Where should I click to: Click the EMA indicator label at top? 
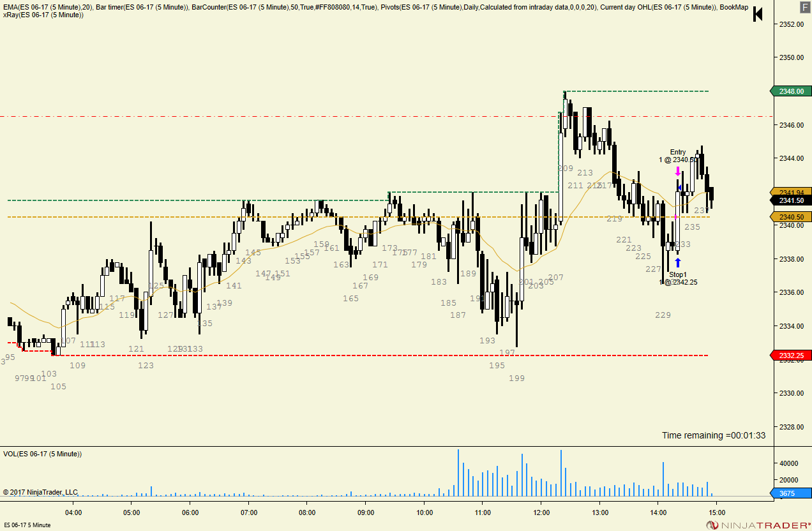47,7
